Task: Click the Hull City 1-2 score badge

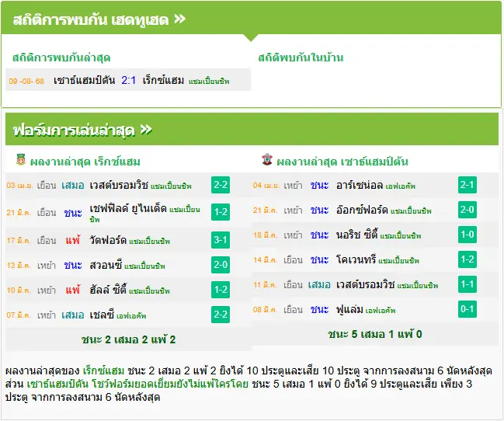Action: (x=221, y=290)
